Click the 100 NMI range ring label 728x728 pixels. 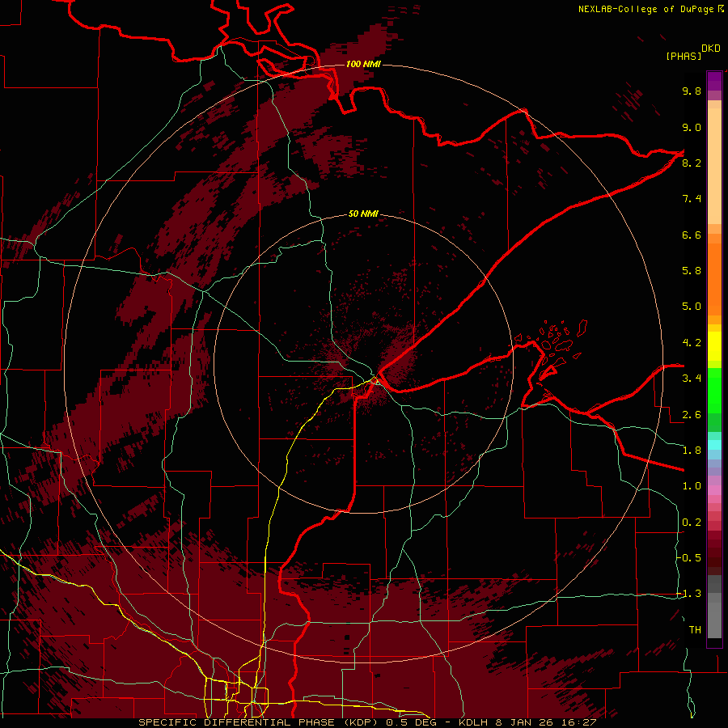tap(363, 64)
